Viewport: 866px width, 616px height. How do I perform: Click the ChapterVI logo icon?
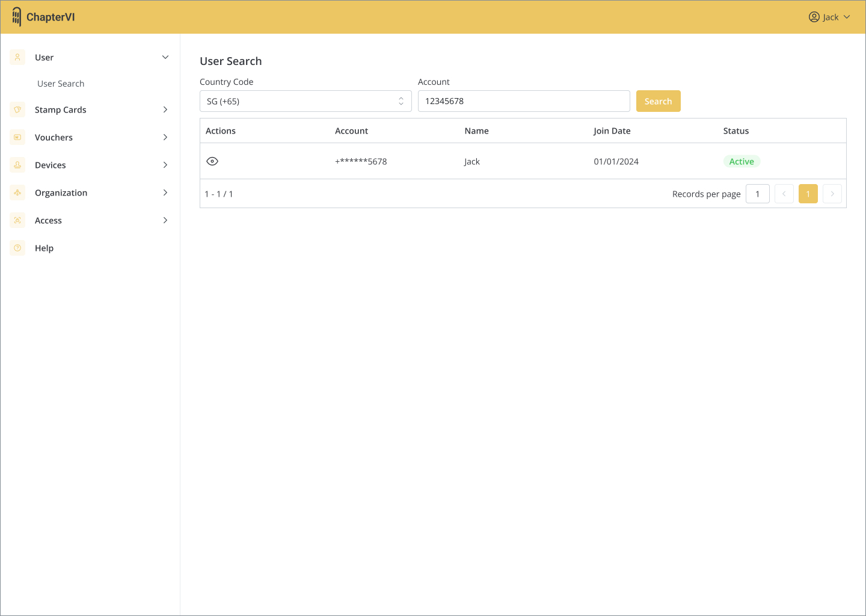[17, 17]
